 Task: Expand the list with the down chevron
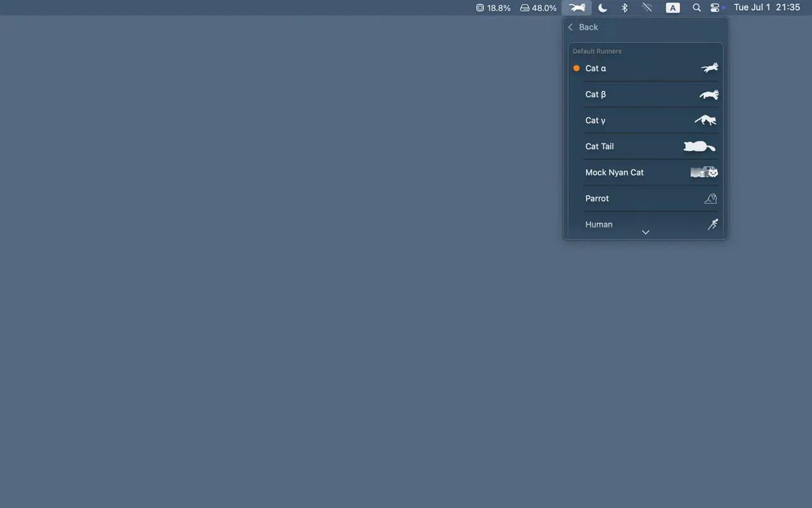pyautogui.click(x=645, y=233)
